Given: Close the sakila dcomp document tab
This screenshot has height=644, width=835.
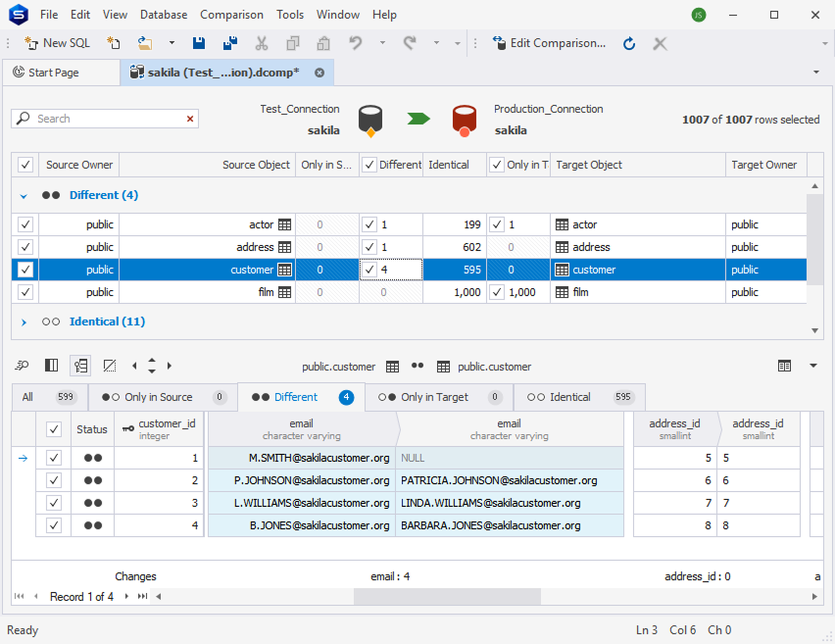Looking at the screenshot, I should tap(319, 73).
